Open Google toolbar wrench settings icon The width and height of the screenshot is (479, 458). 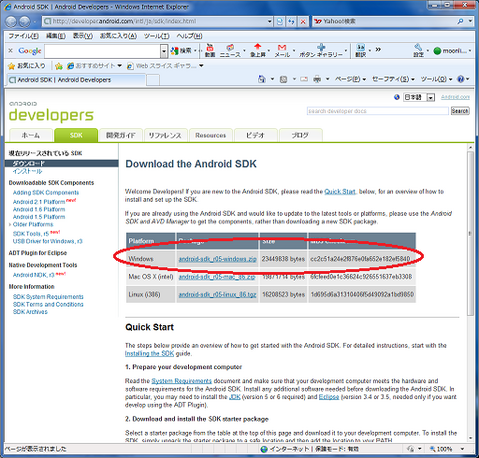tap(418, 50)
